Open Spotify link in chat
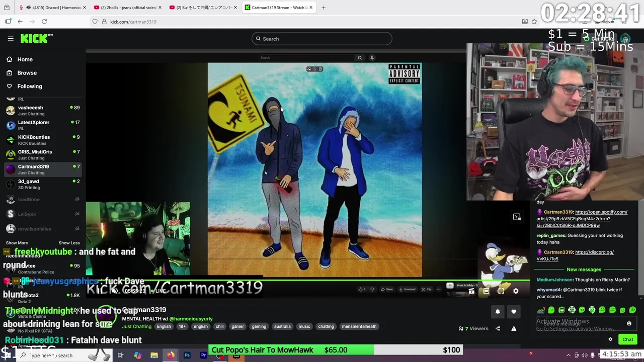This screenshot has height=362, width=644. coord(582,219)
